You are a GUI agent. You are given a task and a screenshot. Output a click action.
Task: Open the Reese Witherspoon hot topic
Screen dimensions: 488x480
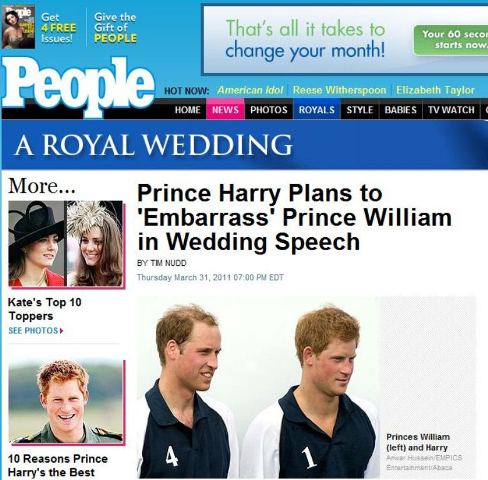pyautogui.click(x=339, y=90)
